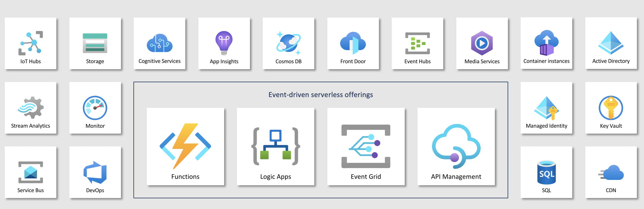Click the 'CDN' label text
Screen dimensions: 644x209
pos(611,190)
